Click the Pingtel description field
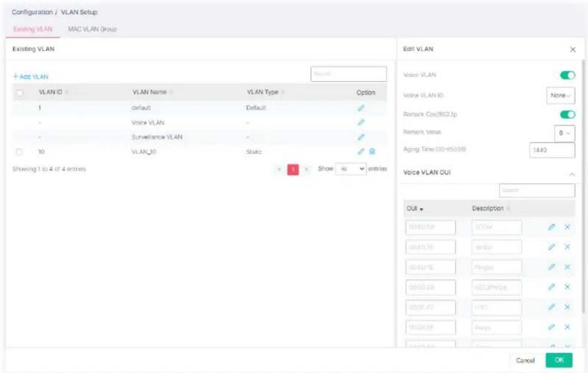 coord(497,267)
